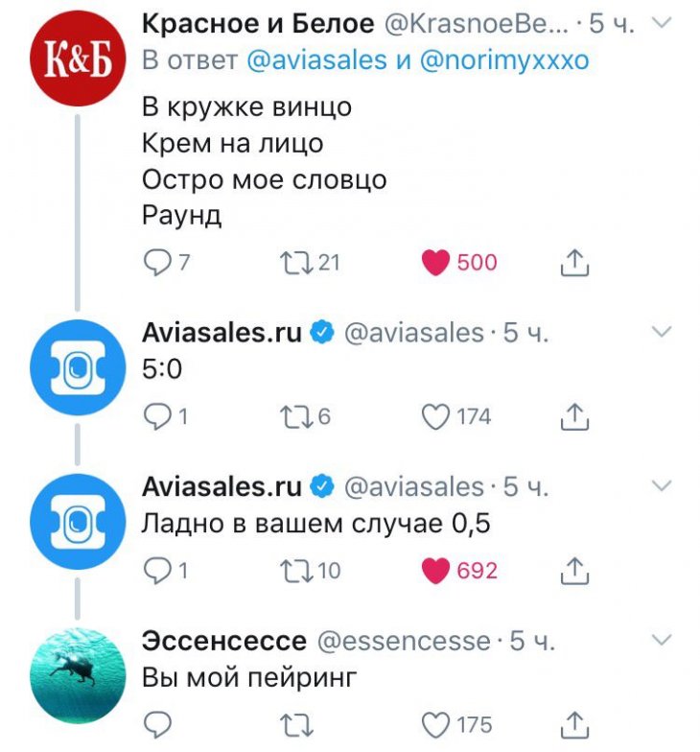Viewport: 700px width, 752px height.
Task: Unlike the tweet with 692 likes
Action: coord(437,571)
